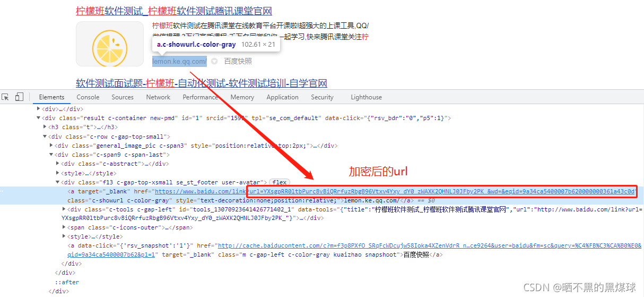Expand the second <style> node below c-icons-outer
Screen dimensions: 644x297
64,236
